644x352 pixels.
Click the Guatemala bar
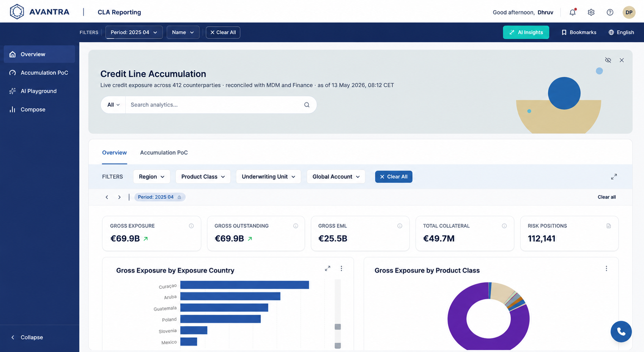(x=224, y=308)
